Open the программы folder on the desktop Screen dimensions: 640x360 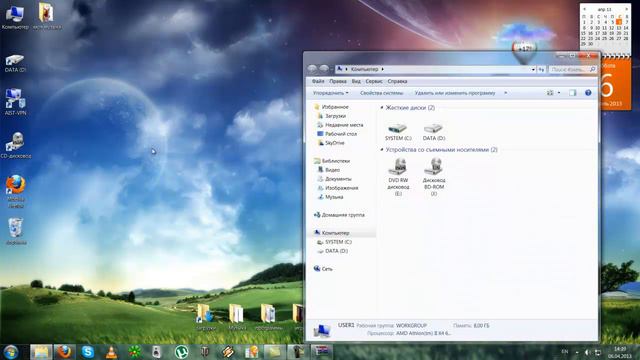[268, 317]
